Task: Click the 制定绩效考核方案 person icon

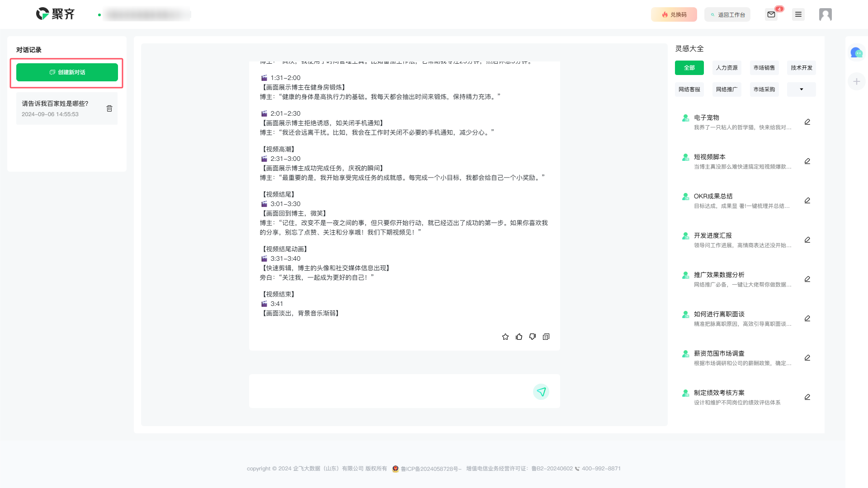Action: pyautogui.click(x=685, y=393)
